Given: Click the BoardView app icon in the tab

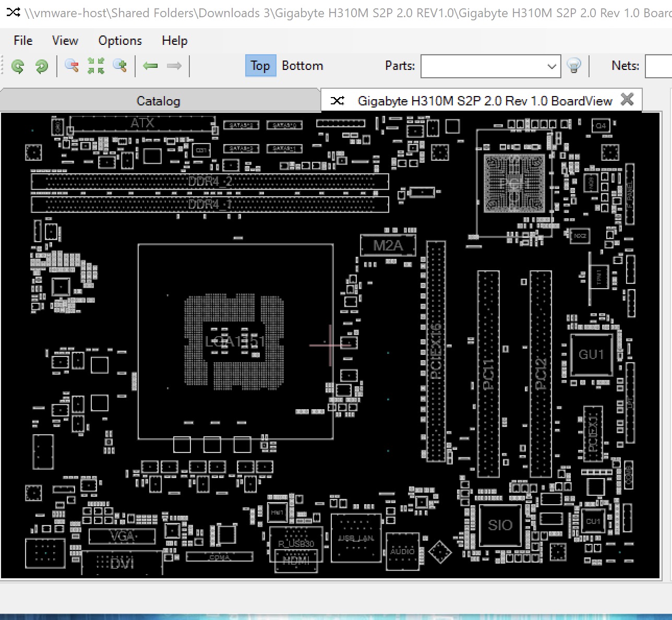Looking at the screenshot, I should pyautogui.click(x=337, y=100).
